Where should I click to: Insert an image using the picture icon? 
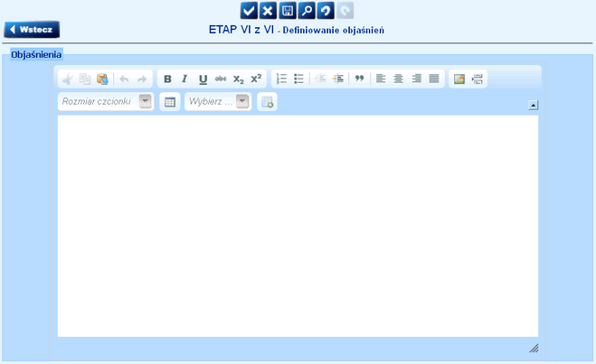[x=459, y=79]
